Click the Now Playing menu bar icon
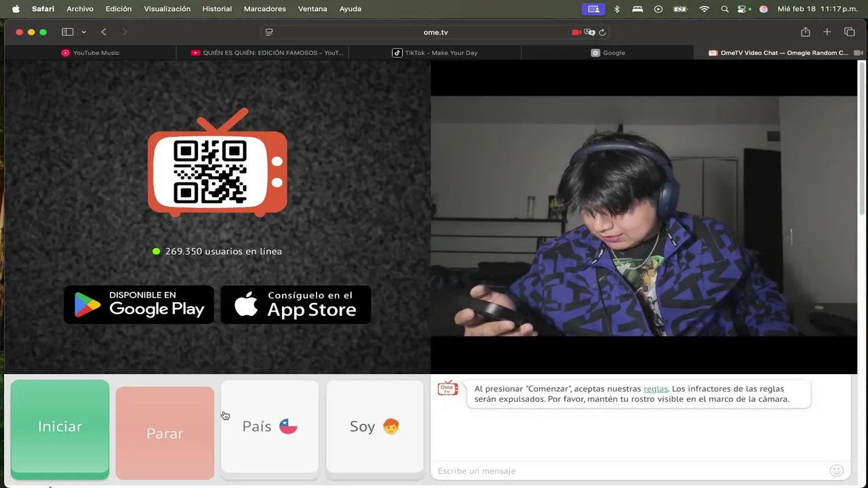Image resolution: width=868 pixels, height=488 pixels. (658, 9)
